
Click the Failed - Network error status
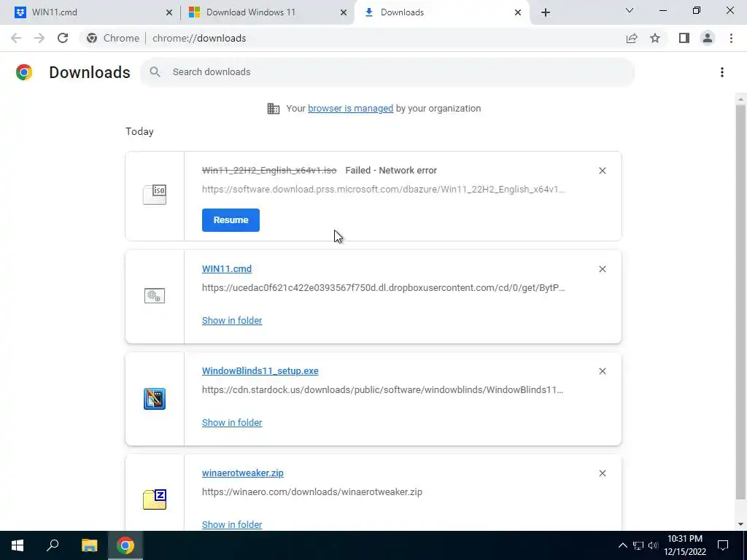point(391,171)
